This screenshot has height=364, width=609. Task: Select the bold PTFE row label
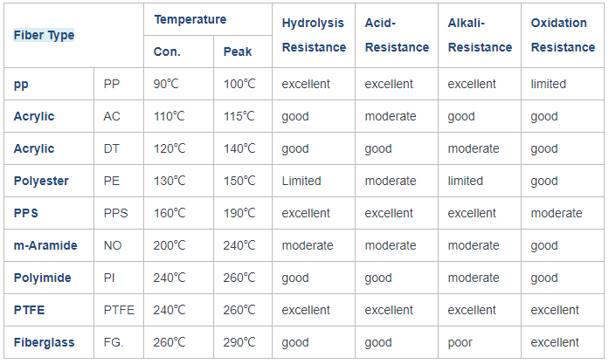[x=29, y=310]
